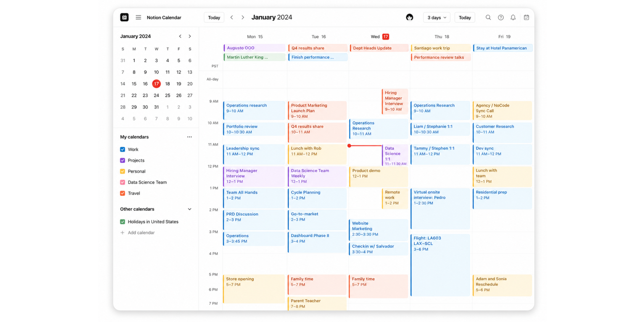
Task: Select the Mon 15 column header
Action: 255,37
